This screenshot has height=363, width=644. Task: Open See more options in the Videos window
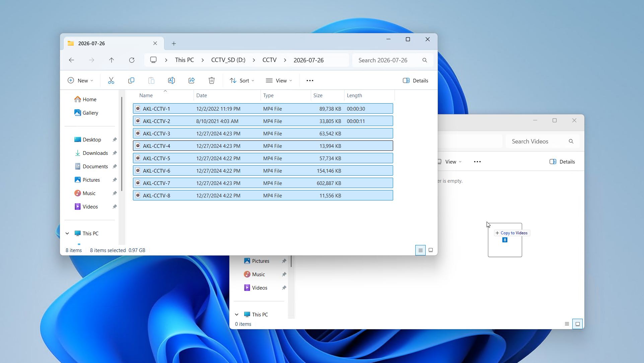pyautogui.click(x=477, y=162)
